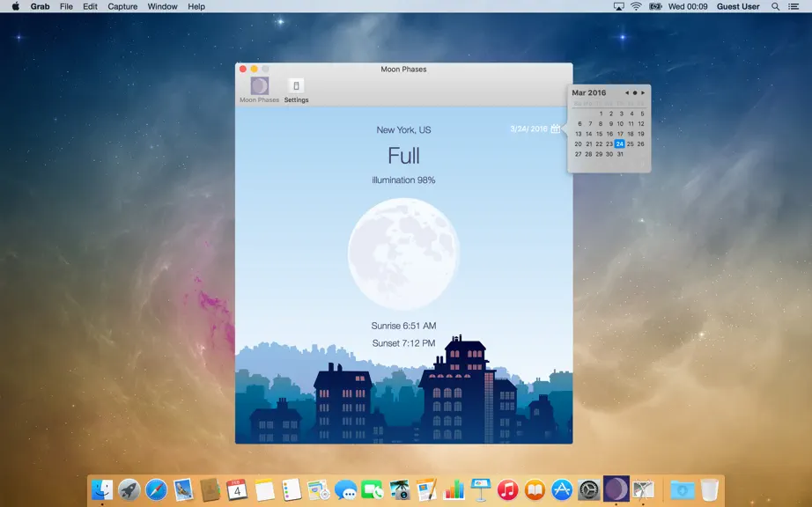The width and height of the screenshot is (812, 507).
Task: Open the App Store Dock icon
Action: (561, 489)
